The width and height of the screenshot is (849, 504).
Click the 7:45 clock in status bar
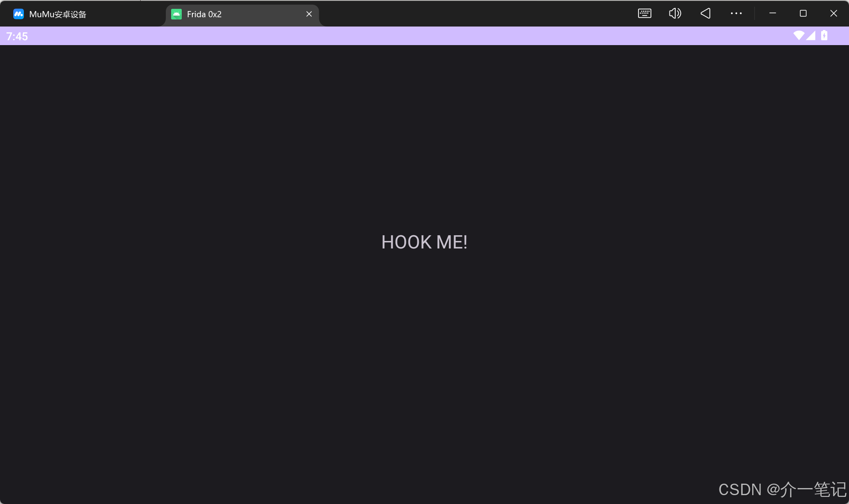[x=17, y=37]
